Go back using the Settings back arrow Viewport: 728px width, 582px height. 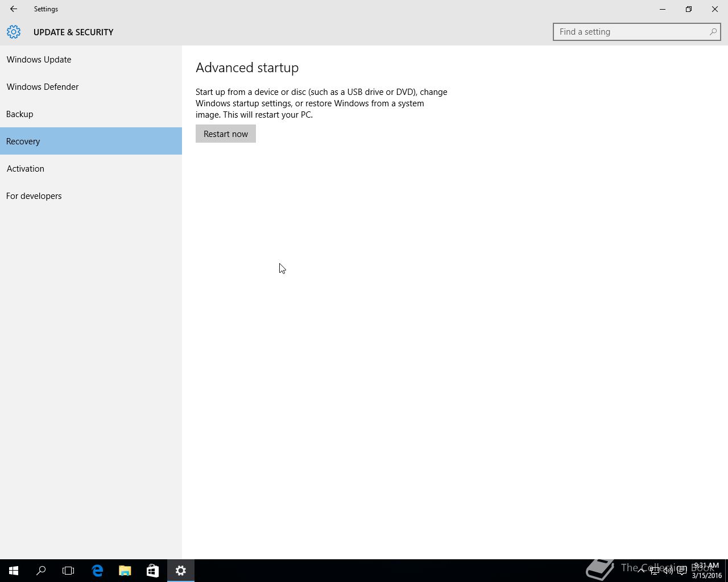click(14, 9)
